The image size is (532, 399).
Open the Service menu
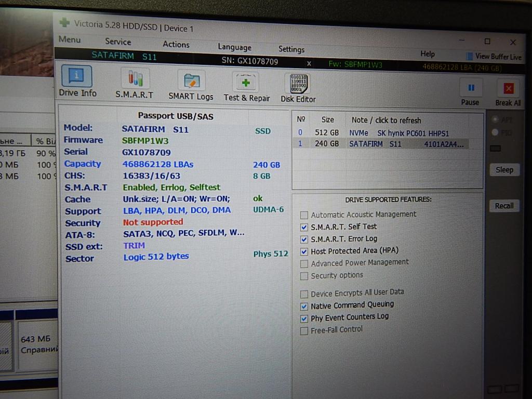coord(118,42)
